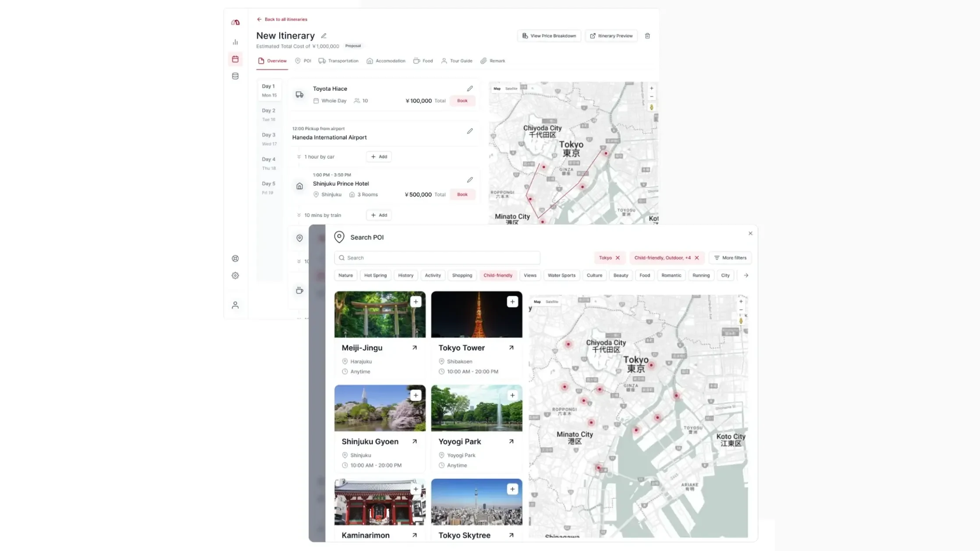This screenshot has height=551, width=980.
Task: Go back to all itineraries
Action: pyautogui.click(x=282, y=19)
